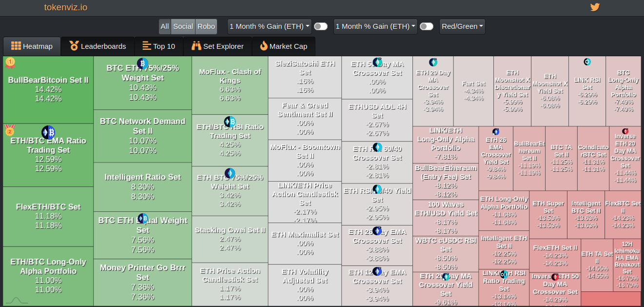The image size is (644, 307).
Task: Toggle the switch next to the first metric dropdown
Action: [x=321, y=26]
